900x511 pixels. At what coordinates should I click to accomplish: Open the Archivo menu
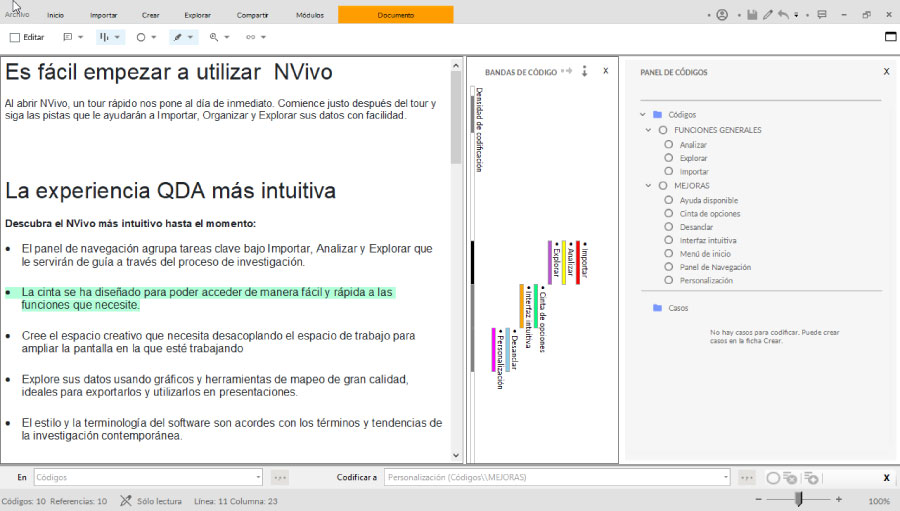click(x=17, y=15)
